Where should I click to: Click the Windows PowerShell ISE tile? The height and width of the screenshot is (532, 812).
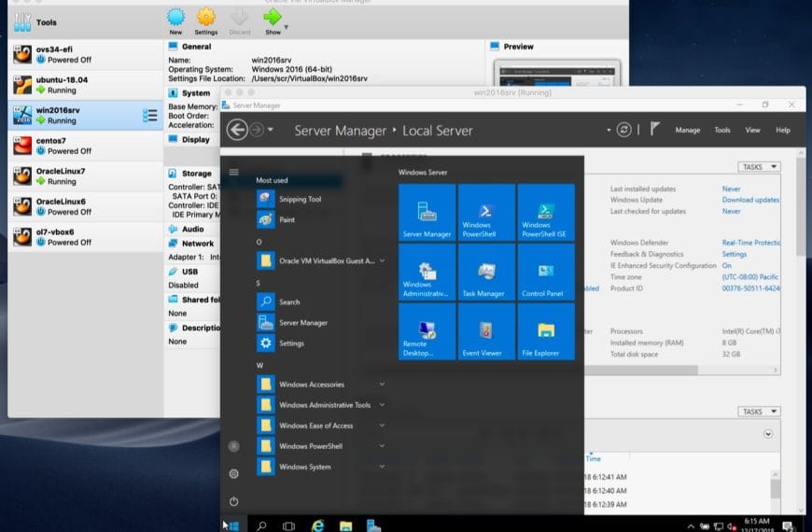[x=546, y=213]
